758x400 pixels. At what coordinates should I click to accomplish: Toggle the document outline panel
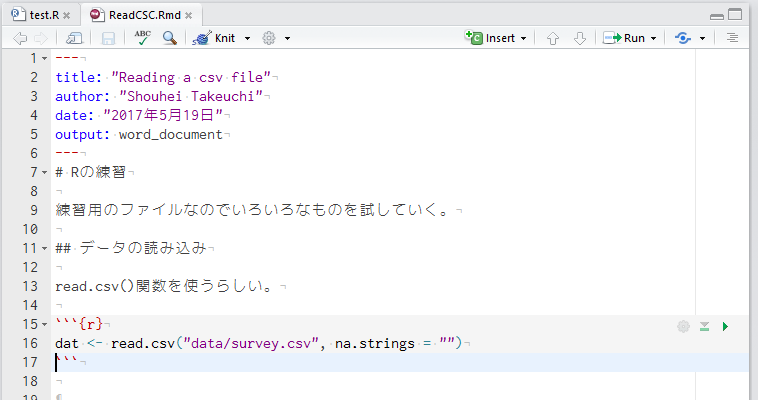click(732, 38)
